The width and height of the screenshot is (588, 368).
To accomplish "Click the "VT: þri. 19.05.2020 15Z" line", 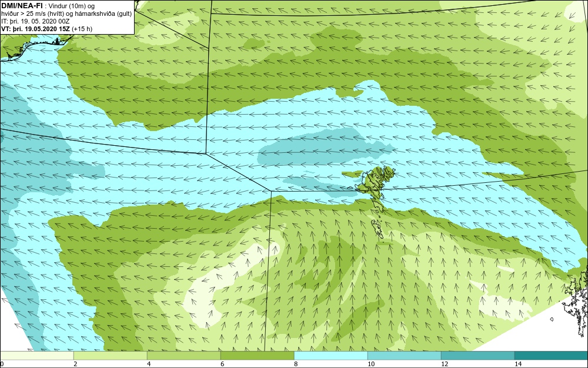I will coord(36,28).
